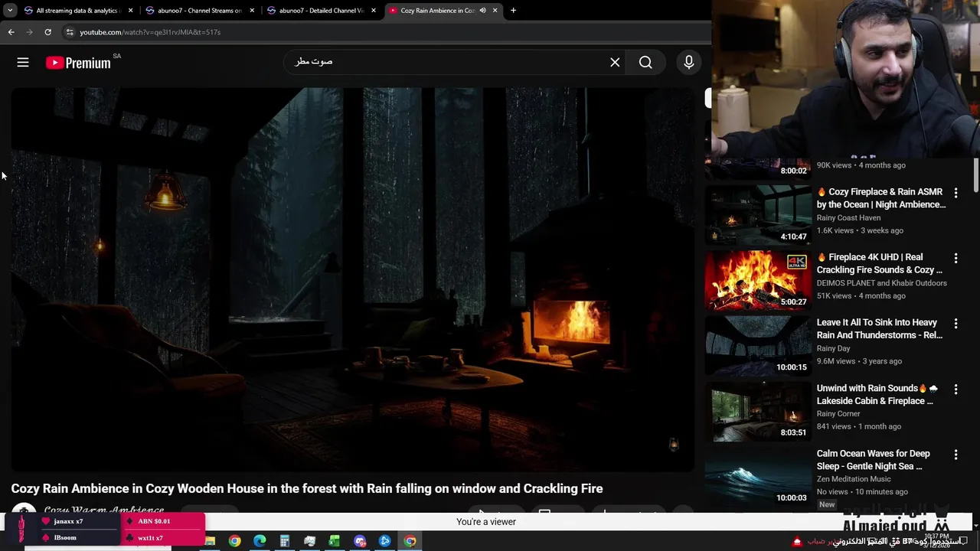Click the 8:00:02 video thumbnail
This screenshot has height=551, width=980.
[x=758, y=168]
